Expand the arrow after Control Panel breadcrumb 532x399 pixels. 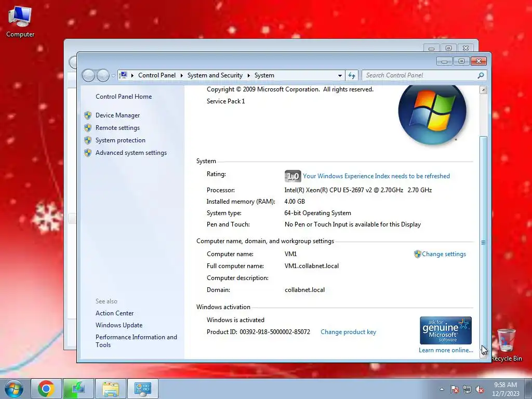coord(181,75)
